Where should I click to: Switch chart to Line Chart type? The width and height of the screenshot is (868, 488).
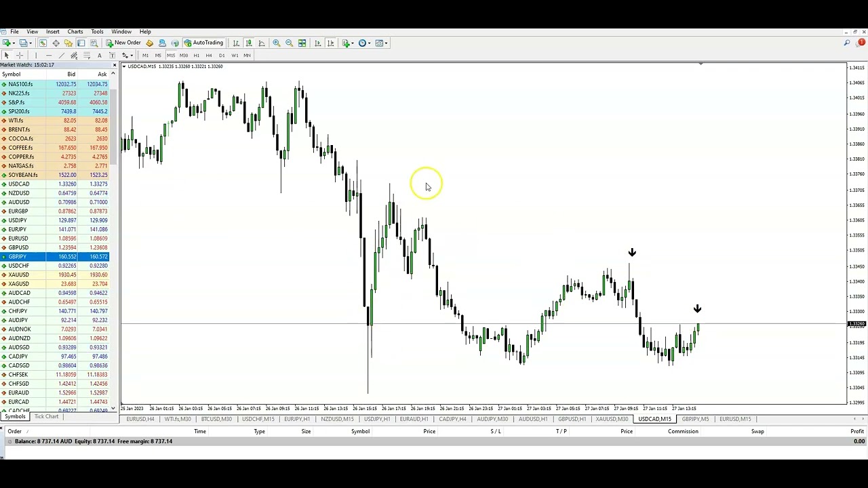tap(262, 43)
